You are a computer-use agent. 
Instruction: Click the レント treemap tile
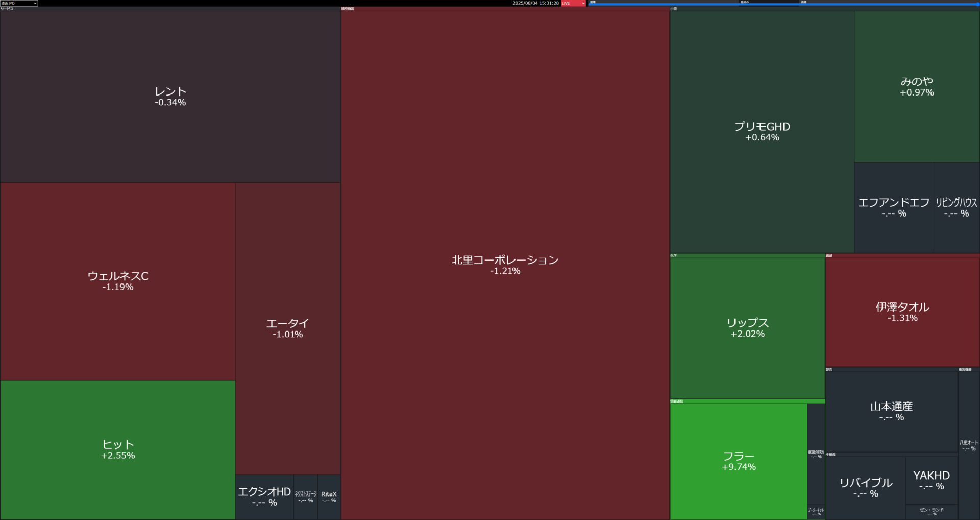coord(170,97)
